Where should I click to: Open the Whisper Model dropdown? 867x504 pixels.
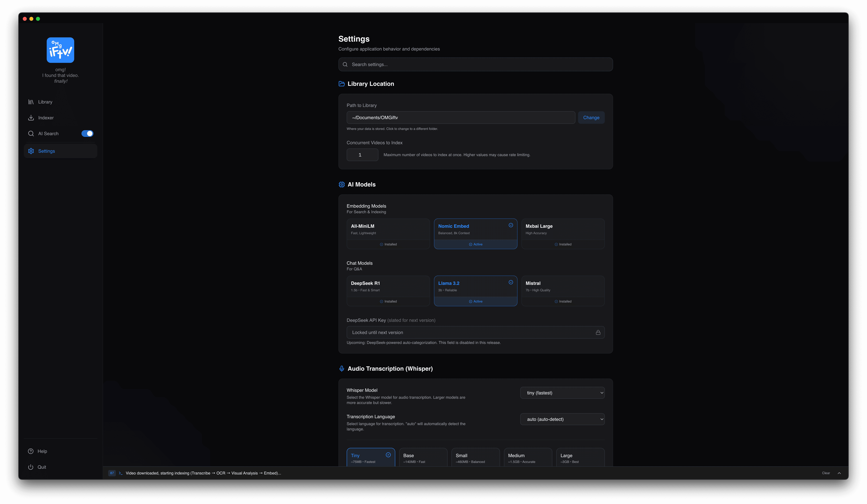[562, 393]
